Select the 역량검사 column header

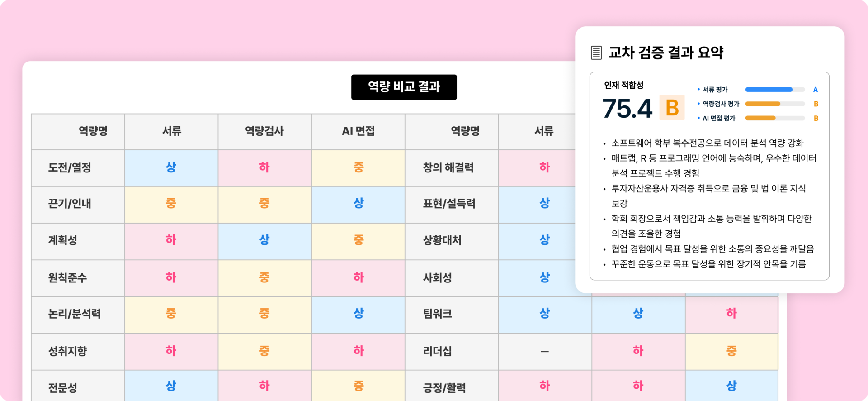[x=264, y=131]
